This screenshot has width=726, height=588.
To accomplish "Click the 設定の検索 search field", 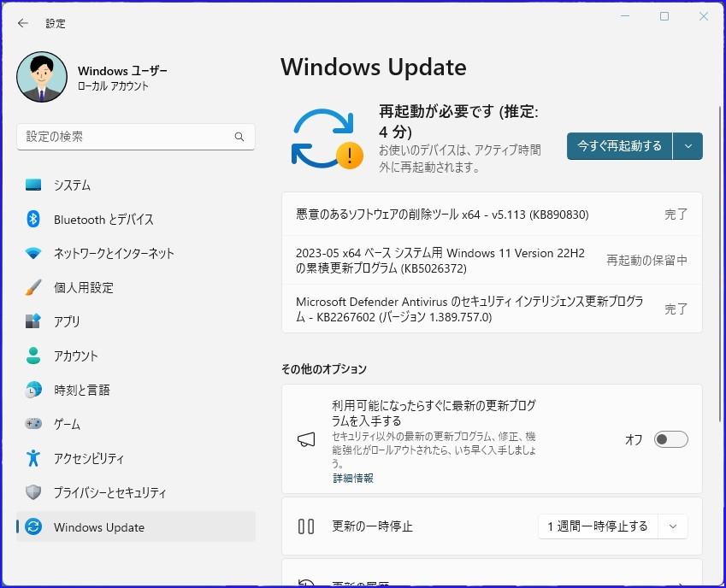I will tap(136, 137).
